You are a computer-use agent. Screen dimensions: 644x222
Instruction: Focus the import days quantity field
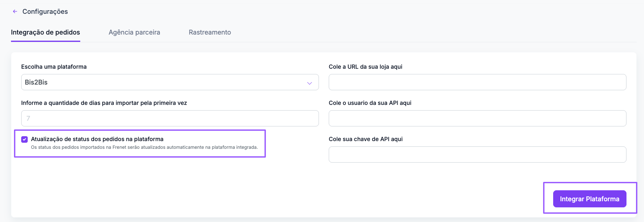point(170,118)
